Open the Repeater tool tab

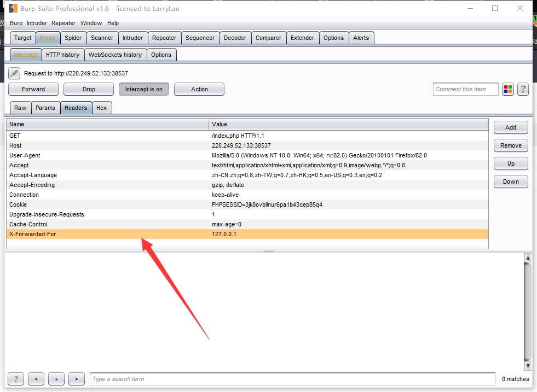164,38
